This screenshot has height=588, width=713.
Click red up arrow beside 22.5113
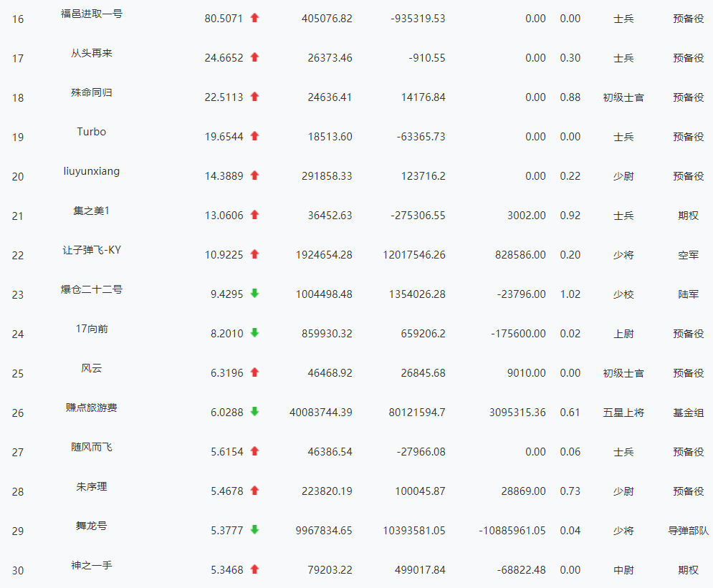click(254, 97)
